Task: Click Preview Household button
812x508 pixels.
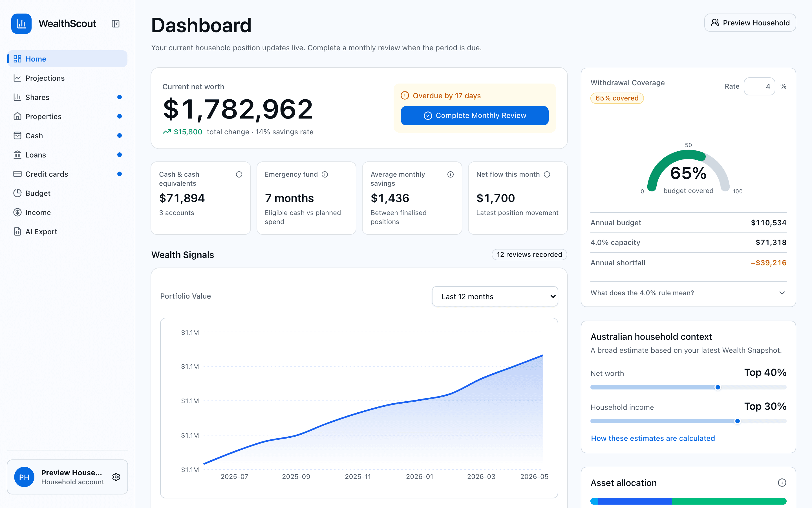Action: click(750, 23)
